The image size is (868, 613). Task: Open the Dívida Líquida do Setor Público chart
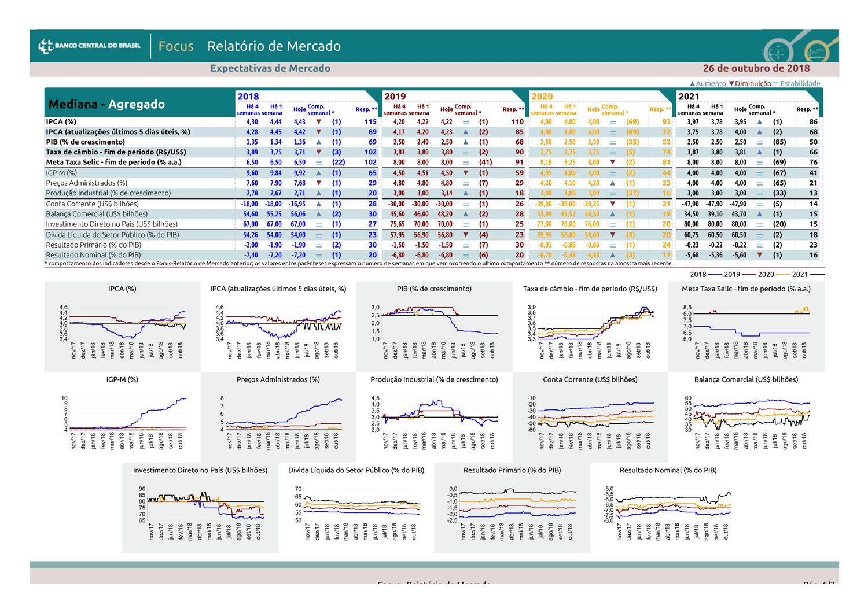[356, 507]
